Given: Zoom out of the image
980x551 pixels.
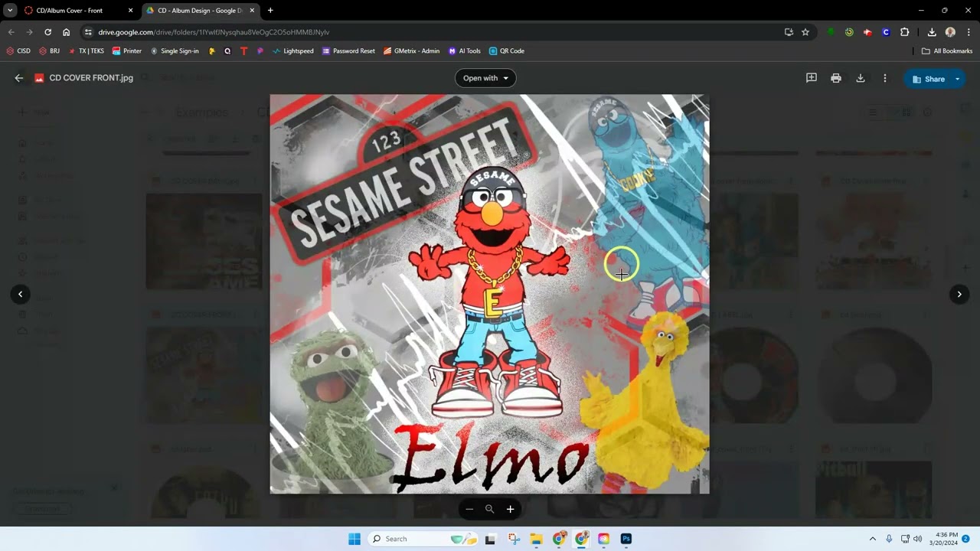Looking at the screenshot, I should 469,509.
